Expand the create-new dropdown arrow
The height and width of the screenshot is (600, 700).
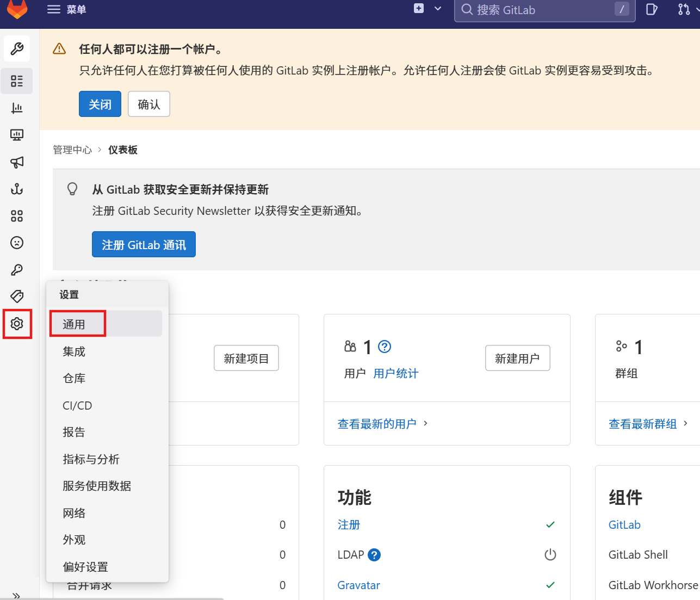[438, 9]
